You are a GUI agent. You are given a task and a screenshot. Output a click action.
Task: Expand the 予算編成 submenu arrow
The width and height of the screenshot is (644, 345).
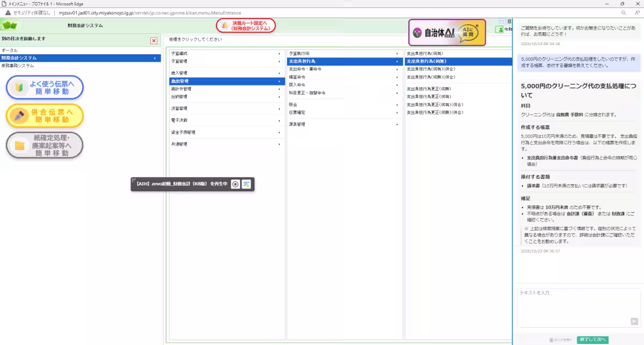tap(279, 54)
